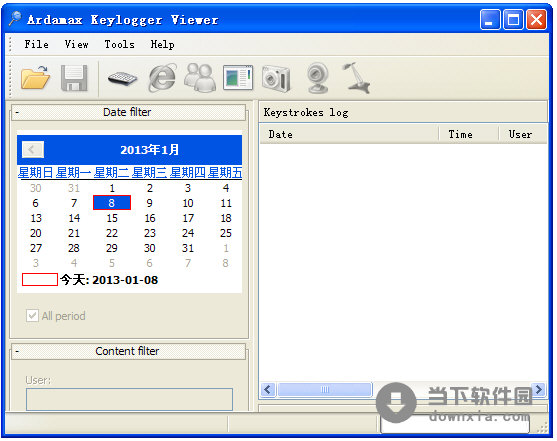This screenshot has height=441, width=557.
Task: Click horizontal scrollbar thumb in log
Action: (325, 389)
